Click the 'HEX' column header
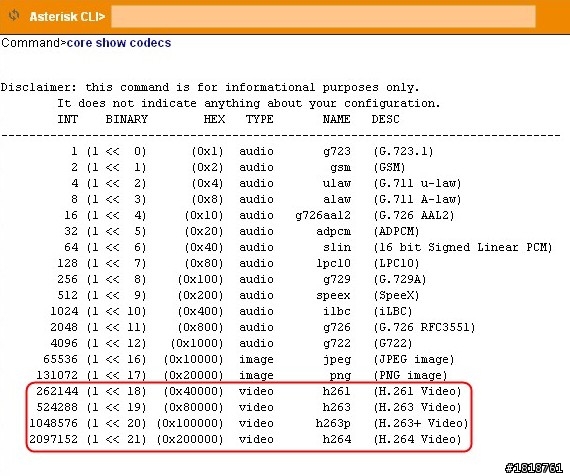Image resolution: width=570 pixels, height=476 pixels. (x=214, y=119)
